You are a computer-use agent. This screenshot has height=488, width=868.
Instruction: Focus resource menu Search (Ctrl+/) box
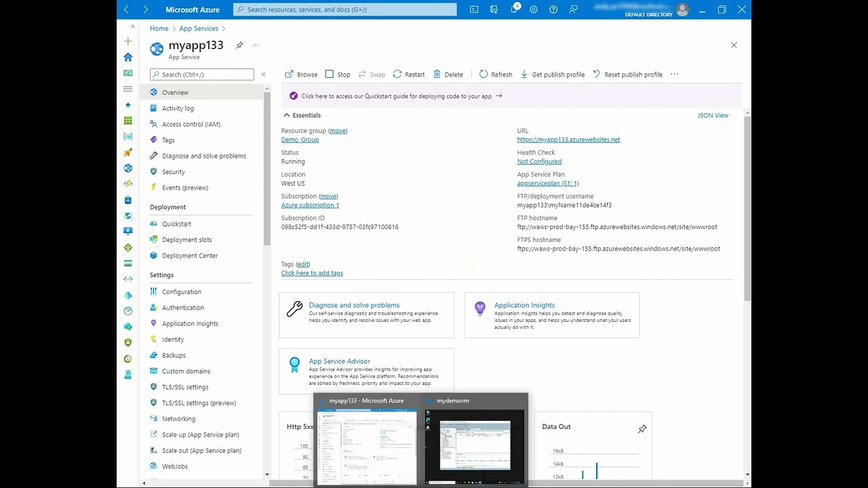[x=202, y=75]
